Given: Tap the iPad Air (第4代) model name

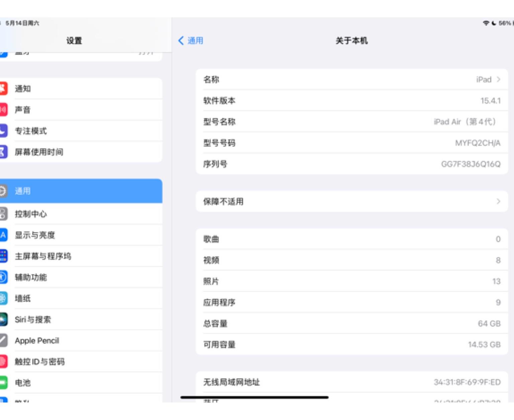Looking at the screenshot, I should point(465,122).
